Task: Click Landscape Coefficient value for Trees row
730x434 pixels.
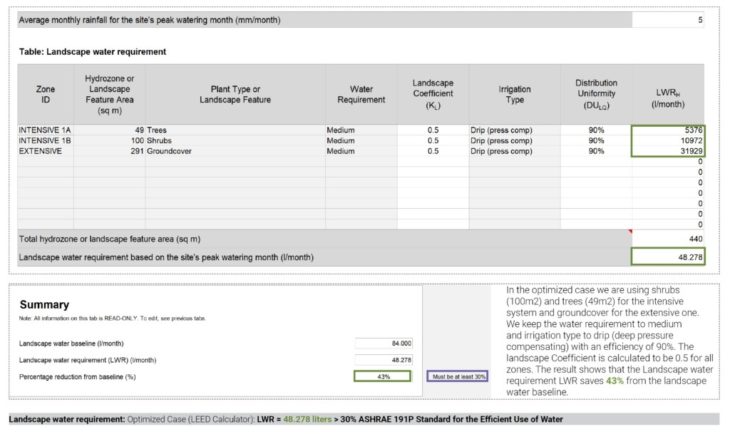Action: click(x=433, y=130)
